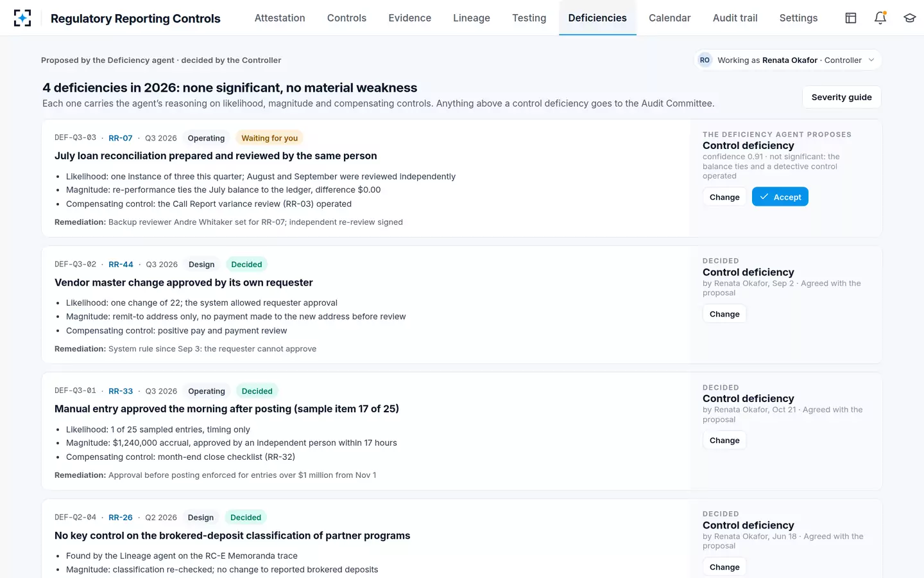Click the Decided badge on DEF-Q3-01

[x=257, y=391]
